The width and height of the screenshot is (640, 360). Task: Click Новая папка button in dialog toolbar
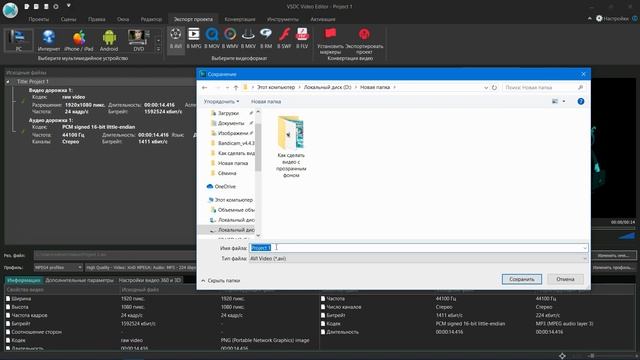pos(266,101)
